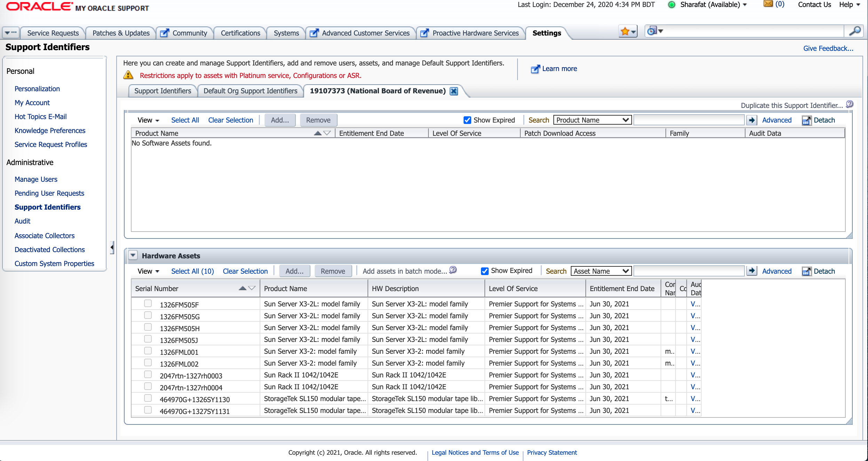Close the 19107373 National Board tab

click(454, 91)
